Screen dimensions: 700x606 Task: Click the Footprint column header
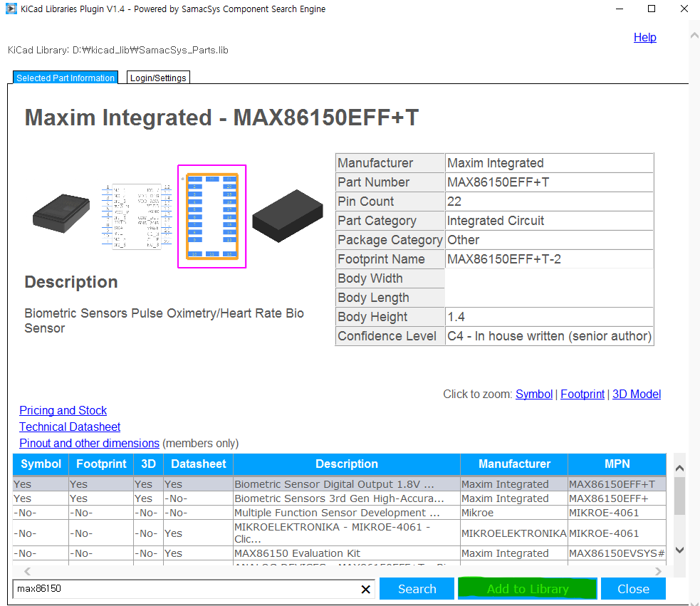101,464
